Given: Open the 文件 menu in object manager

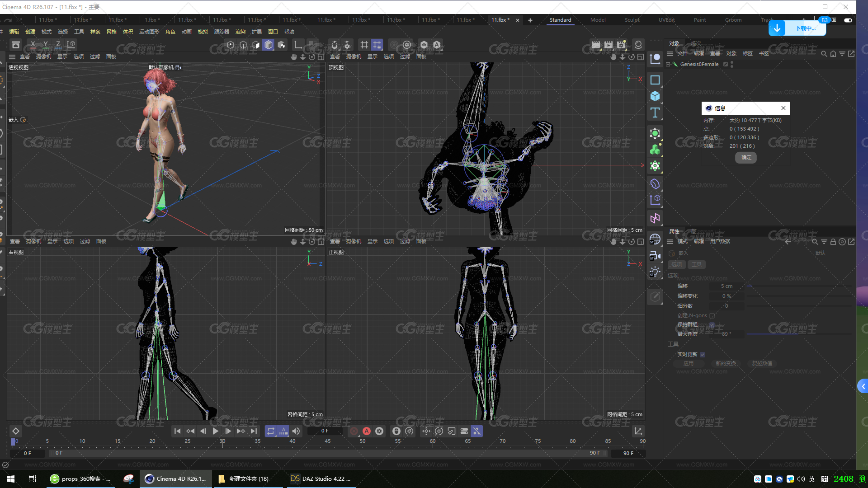Looking at the screenshot, I should pos(683,53).
